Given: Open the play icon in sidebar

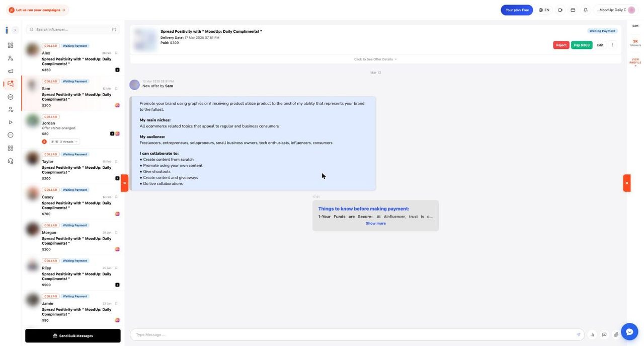Looking at the screenshot, I should click(x=11, y=122).
